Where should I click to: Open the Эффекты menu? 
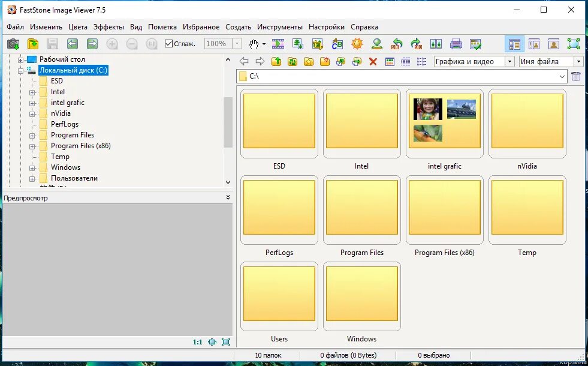108,27
